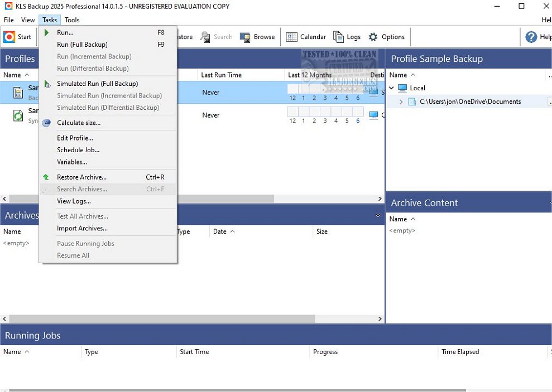Open the Options gear icon

pyautogui.click(x=373, y=37)
